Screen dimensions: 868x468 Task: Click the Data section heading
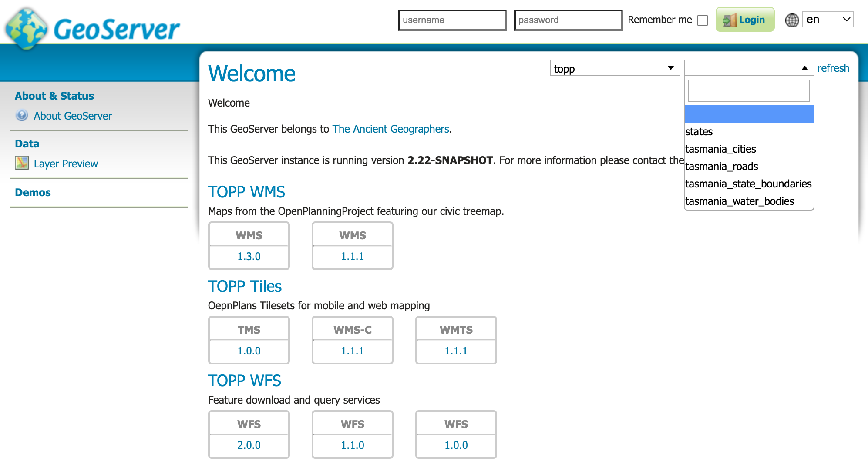(x=27, y=144)
